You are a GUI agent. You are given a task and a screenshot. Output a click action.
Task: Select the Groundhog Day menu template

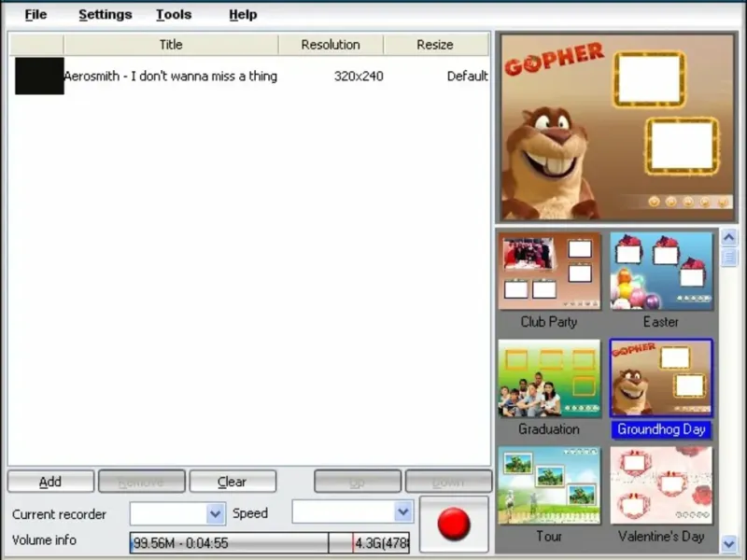[x=661, y=379]
